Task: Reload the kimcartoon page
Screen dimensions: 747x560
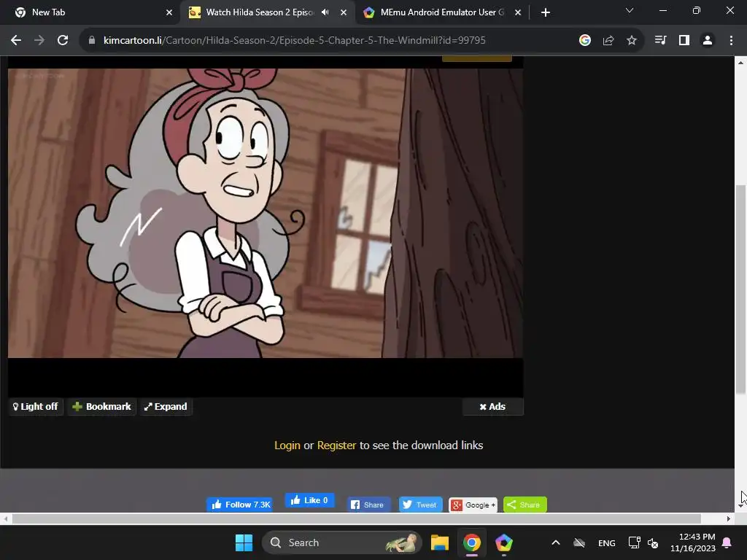Action: point(63,41)
